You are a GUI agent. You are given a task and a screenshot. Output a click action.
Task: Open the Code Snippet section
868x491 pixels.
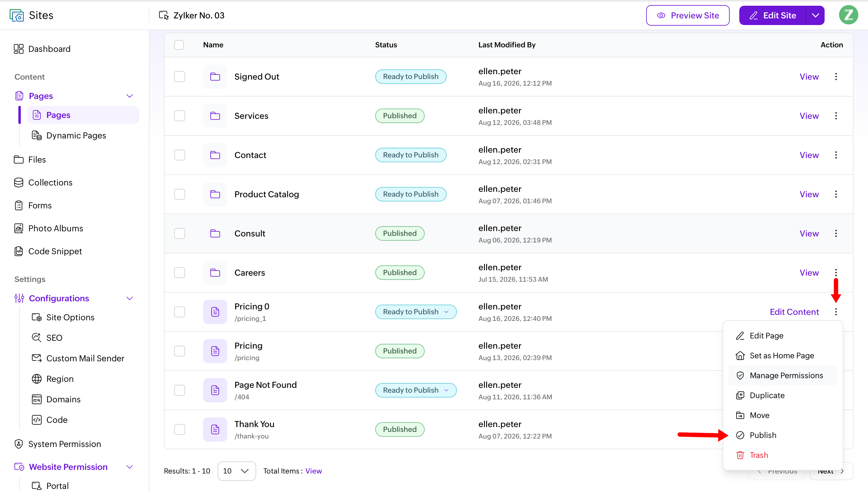(48, 251)
